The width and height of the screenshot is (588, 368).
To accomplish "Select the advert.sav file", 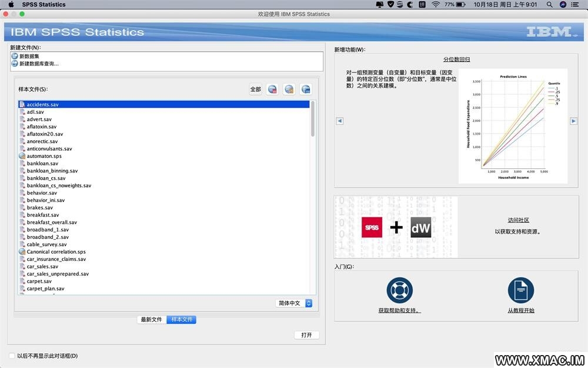I will pyautogui.click(x=164, y=119).
